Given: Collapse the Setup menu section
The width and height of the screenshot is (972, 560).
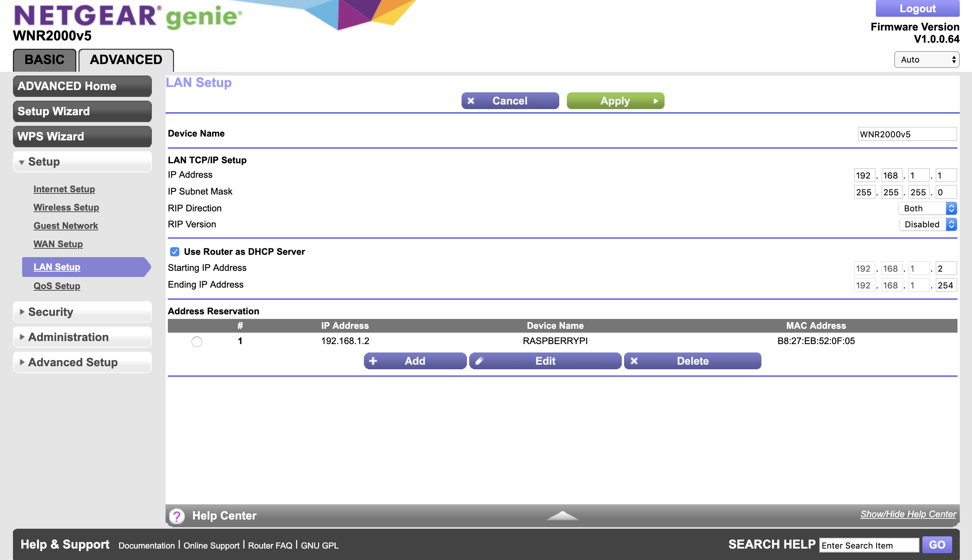Looking at the screenshot, I should pos(82,161).
